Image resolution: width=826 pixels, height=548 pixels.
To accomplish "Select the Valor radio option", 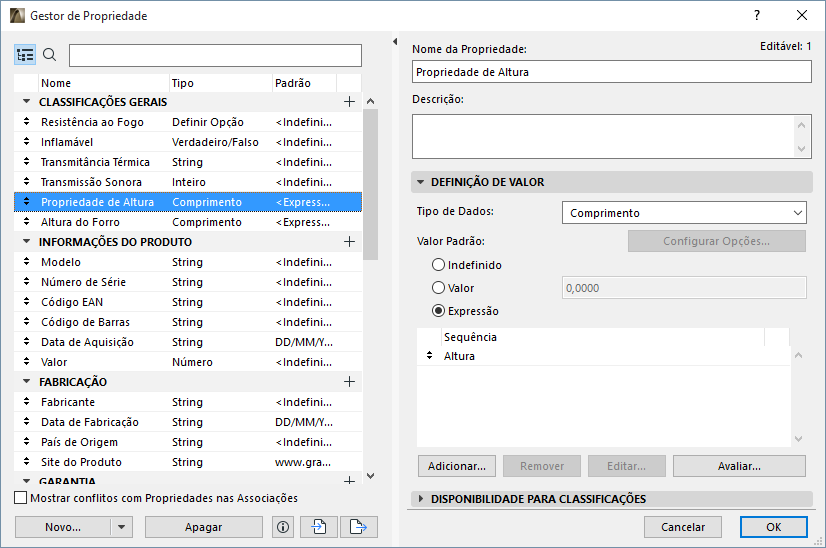I will coord(438,288).
